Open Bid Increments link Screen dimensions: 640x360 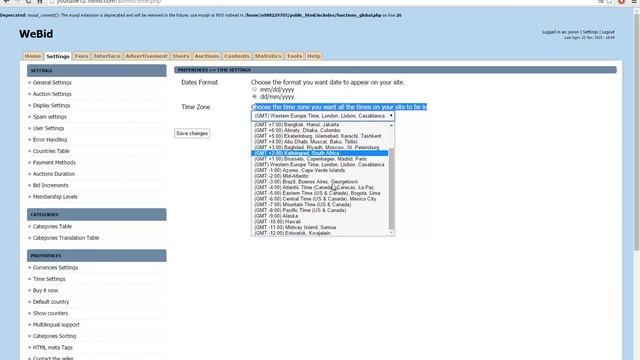tap(50, 185)
